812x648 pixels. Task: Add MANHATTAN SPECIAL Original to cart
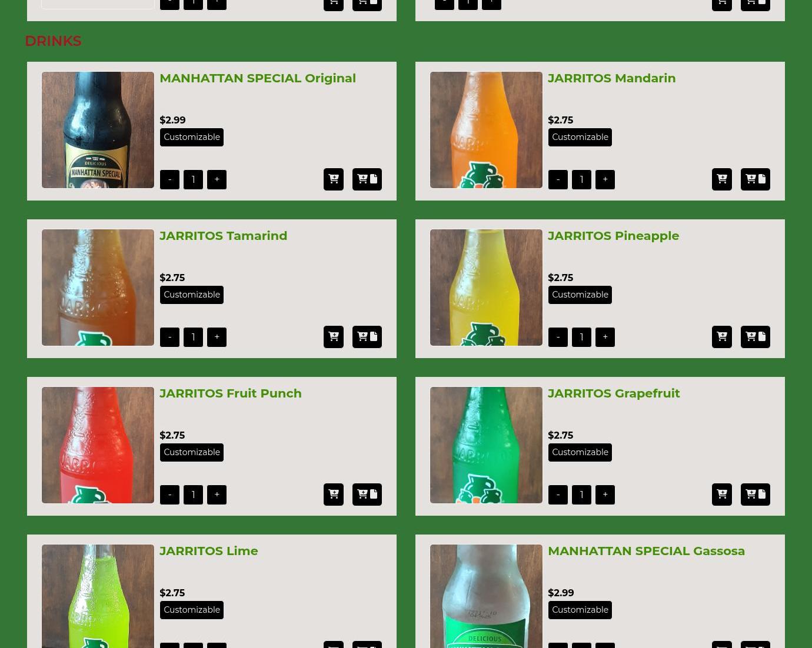(333, 179)
